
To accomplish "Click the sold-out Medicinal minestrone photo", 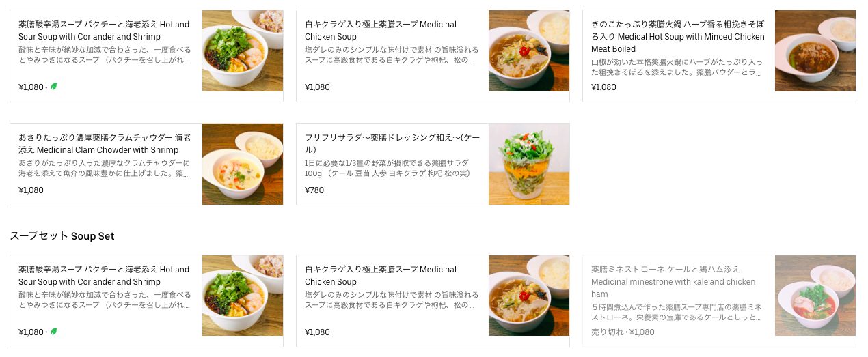I will tap(815, 296).
